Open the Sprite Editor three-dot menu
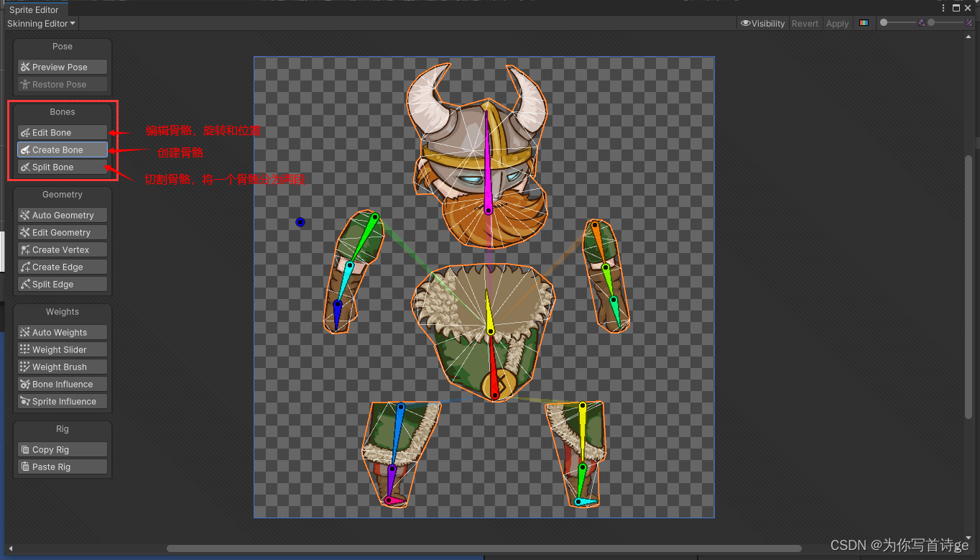Screen dimensions: 980x560 click(x=944, y=8)
